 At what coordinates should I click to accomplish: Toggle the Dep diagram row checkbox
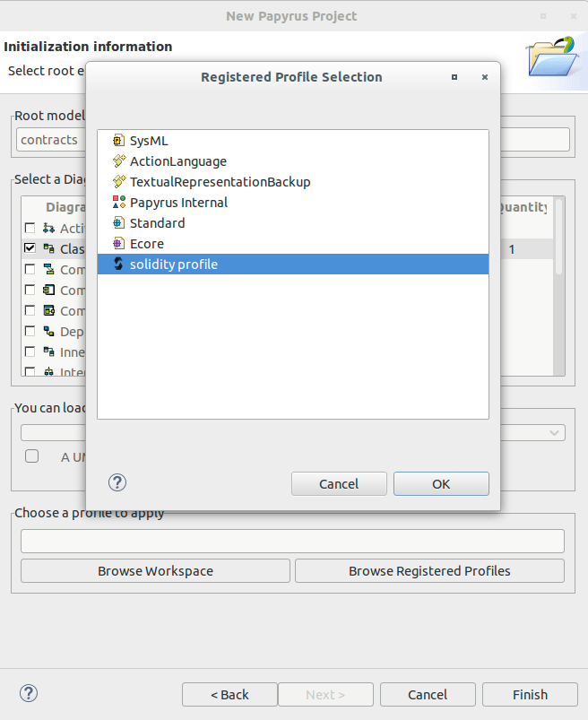30,331
